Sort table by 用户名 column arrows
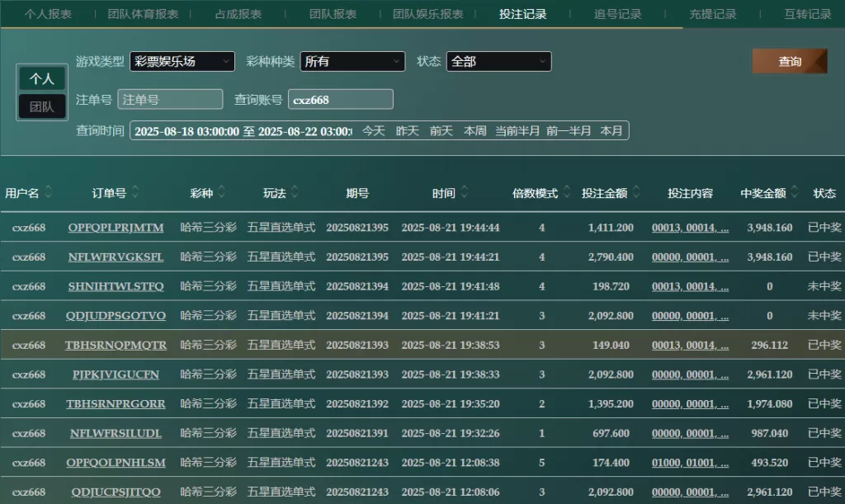 pyautogui.click(x=49, y=191)
